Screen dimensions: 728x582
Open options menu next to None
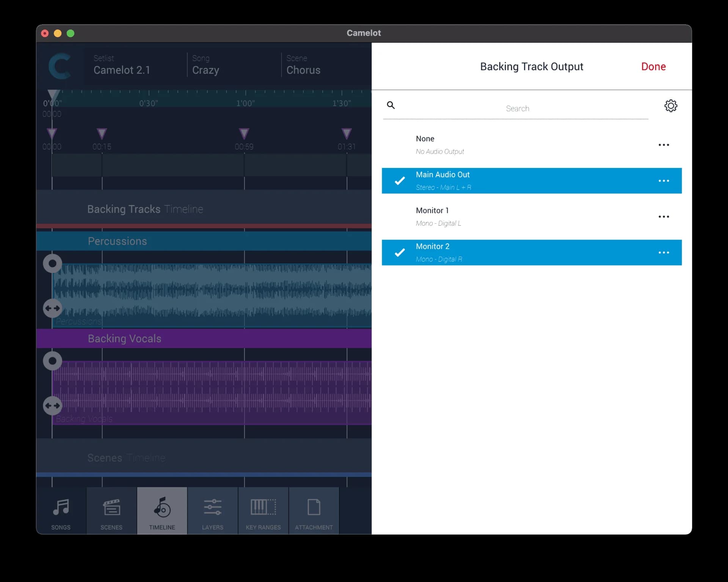tap(664, 144)
